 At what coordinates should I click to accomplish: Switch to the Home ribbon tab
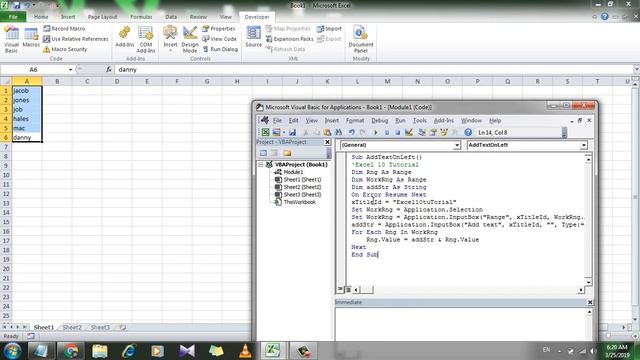click(41, 17)
